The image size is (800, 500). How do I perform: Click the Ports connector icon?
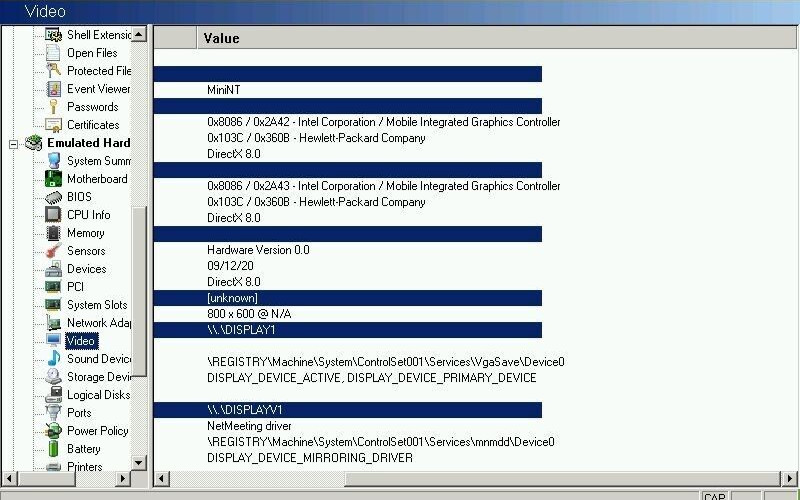tap(53, 412)
